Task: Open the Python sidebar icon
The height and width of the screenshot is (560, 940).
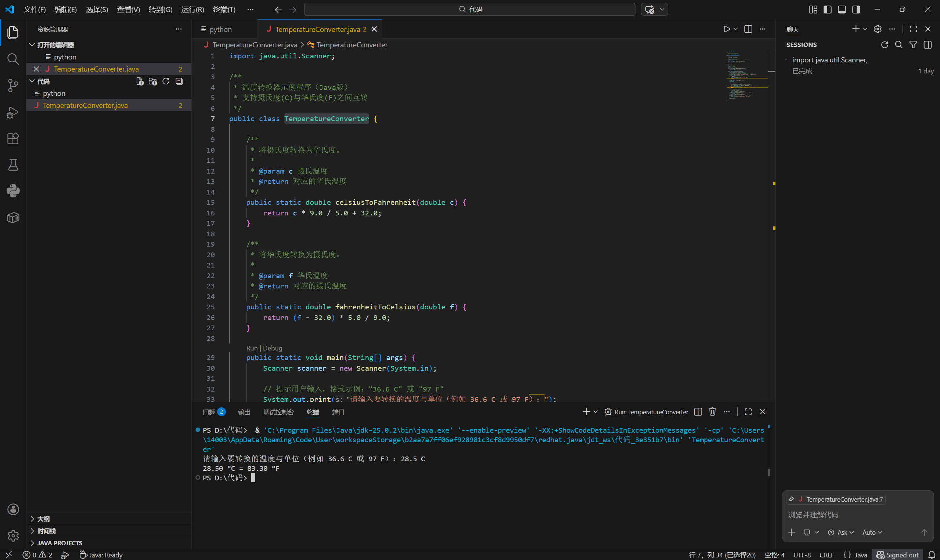Action: (13, 191)
